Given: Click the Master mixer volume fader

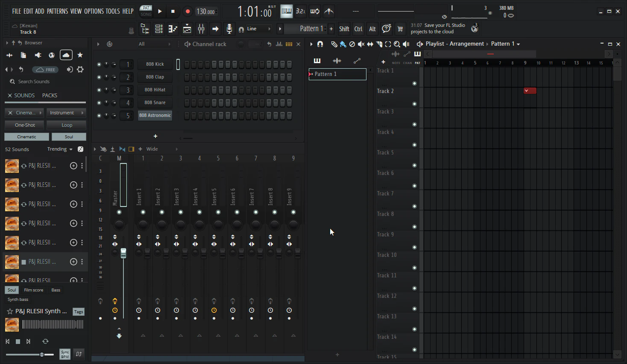Looking at the screenshot, I should pos(123,253).
